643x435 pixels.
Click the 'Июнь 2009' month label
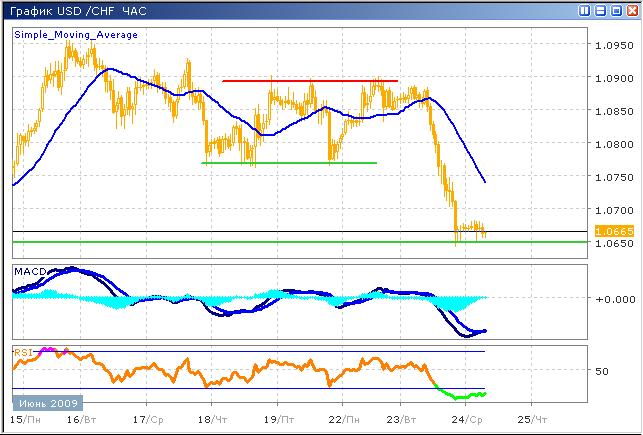point(43,401)
